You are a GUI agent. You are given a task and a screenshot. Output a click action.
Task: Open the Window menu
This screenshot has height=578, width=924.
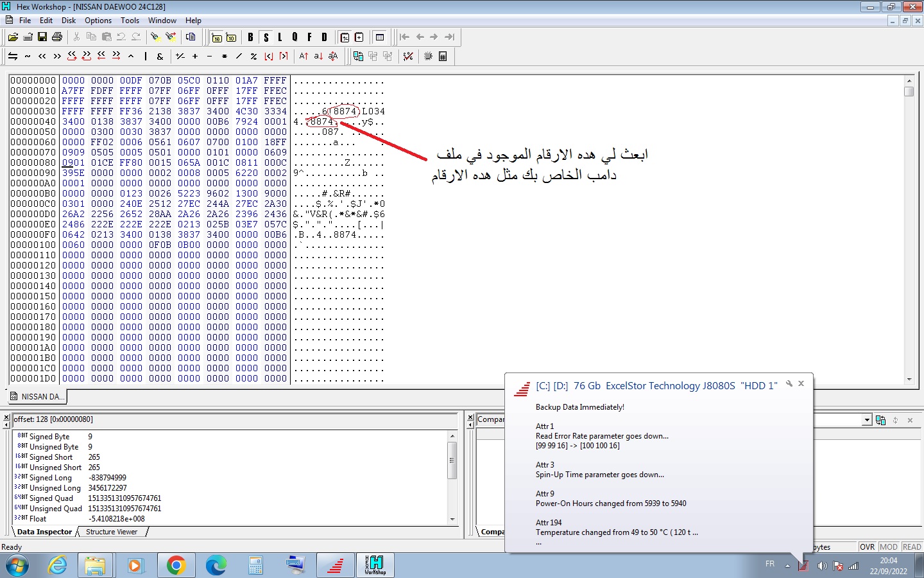pos(162,21)
